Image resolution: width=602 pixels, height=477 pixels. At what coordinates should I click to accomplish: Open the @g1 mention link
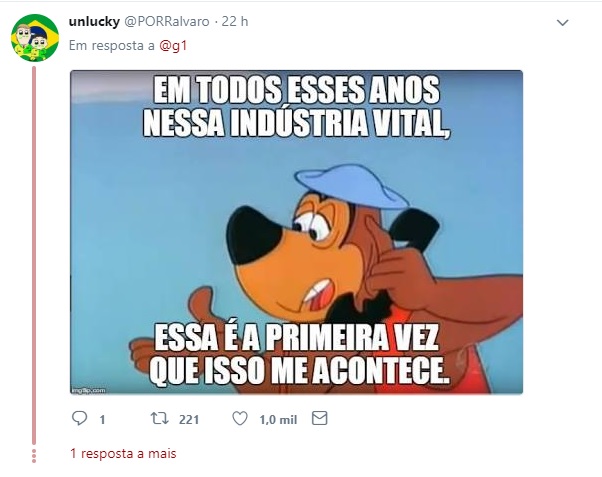coord(173,46)
